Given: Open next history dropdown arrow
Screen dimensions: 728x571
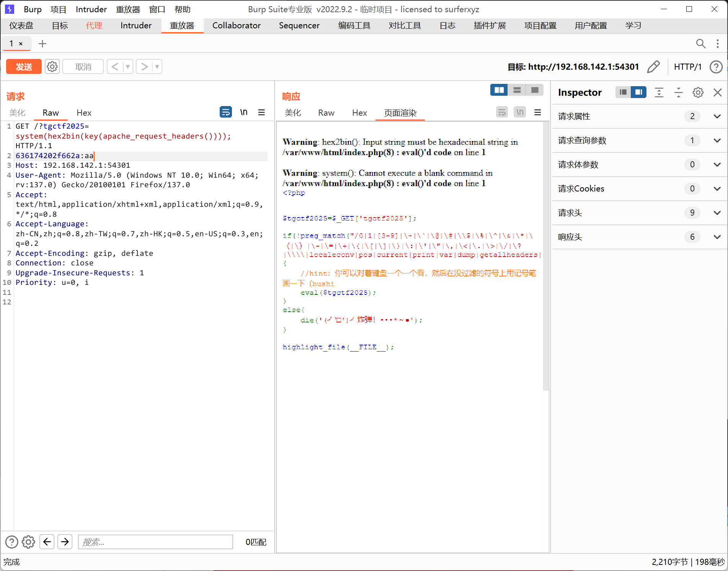Looking at the screenshot, I should coord(157,67).
